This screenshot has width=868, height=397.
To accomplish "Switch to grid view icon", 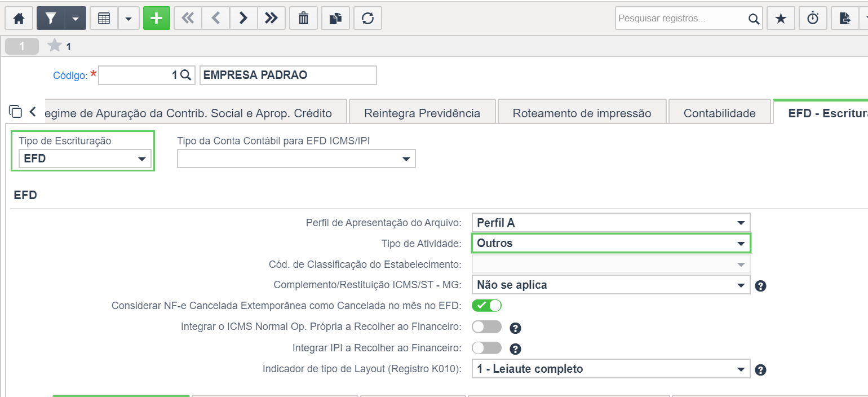I will coord(104,19).
